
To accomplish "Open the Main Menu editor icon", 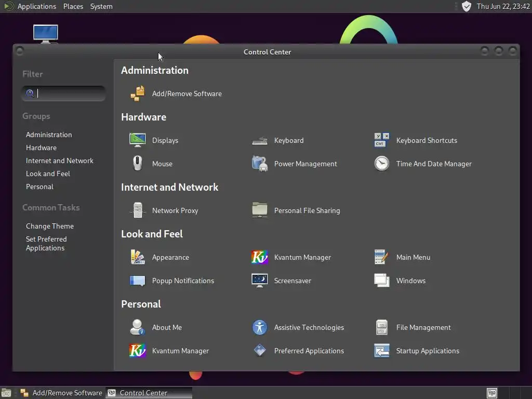I will (x=382, y=257).
